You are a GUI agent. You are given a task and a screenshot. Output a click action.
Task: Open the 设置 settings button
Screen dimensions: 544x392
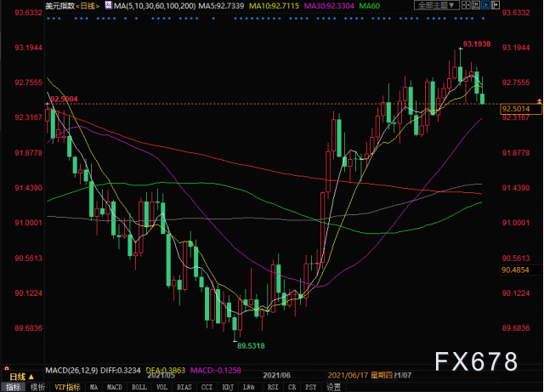(x=334, y=386)
